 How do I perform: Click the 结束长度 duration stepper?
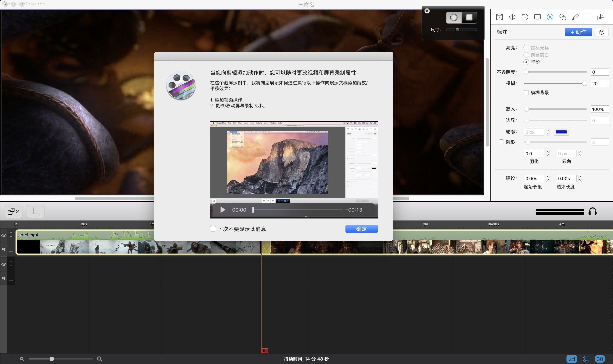(x=580, y=178)
